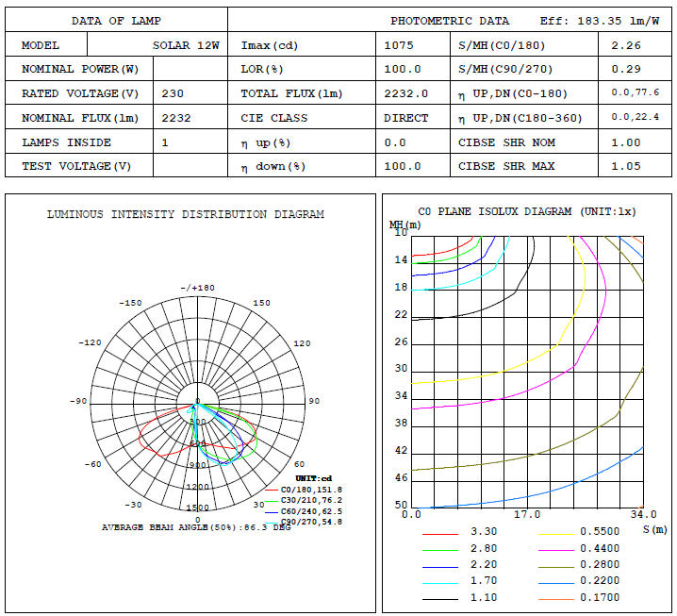Click the DATA OF LAMP header

pos(116,21)
